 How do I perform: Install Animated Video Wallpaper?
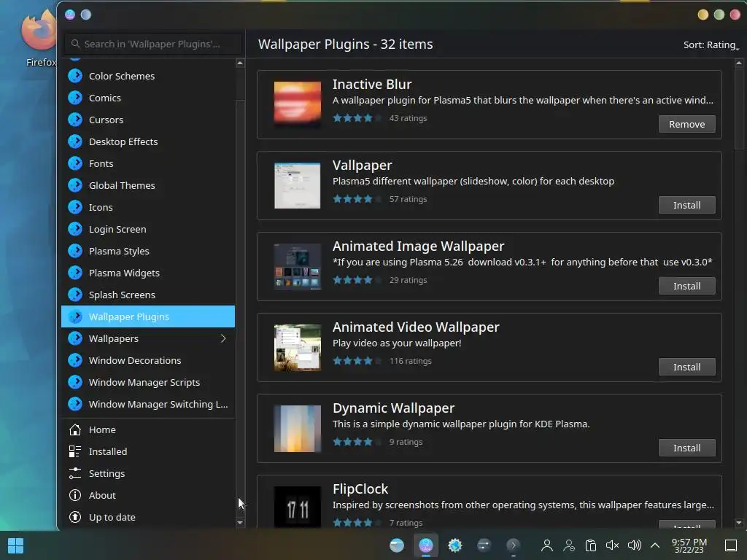click(686, 367)
